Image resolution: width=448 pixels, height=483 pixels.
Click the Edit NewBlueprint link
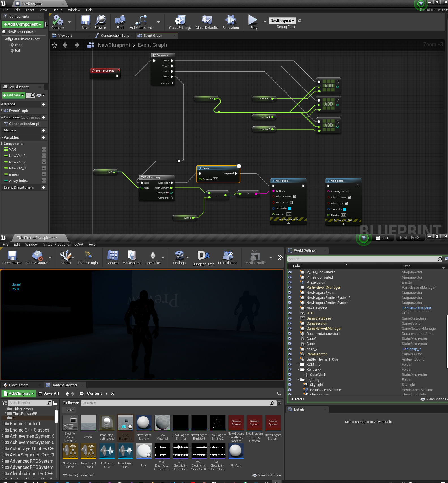[x=417, y=308]
